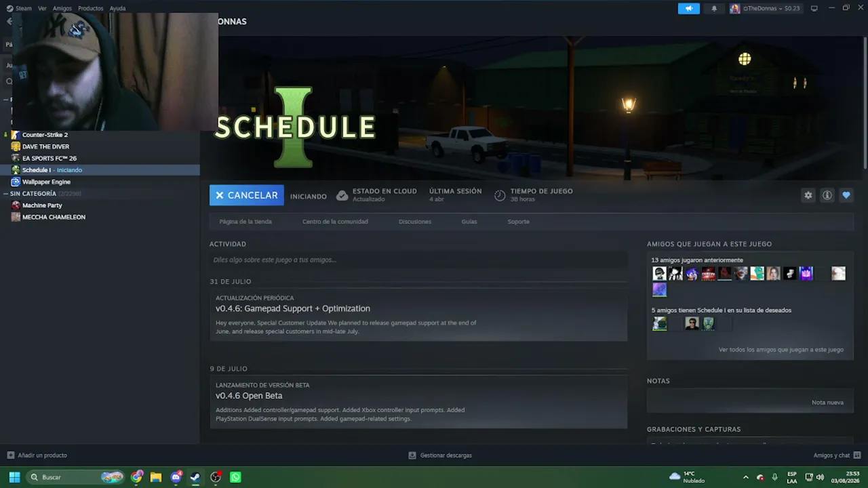Switch to Big Picture mode icon
The image size is (868, 488).
(814, 8)
